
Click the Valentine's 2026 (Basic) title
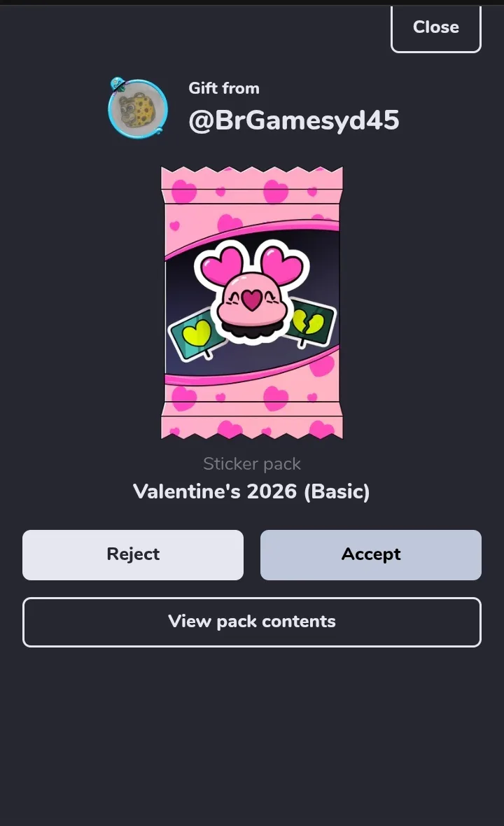coord(251,491)
